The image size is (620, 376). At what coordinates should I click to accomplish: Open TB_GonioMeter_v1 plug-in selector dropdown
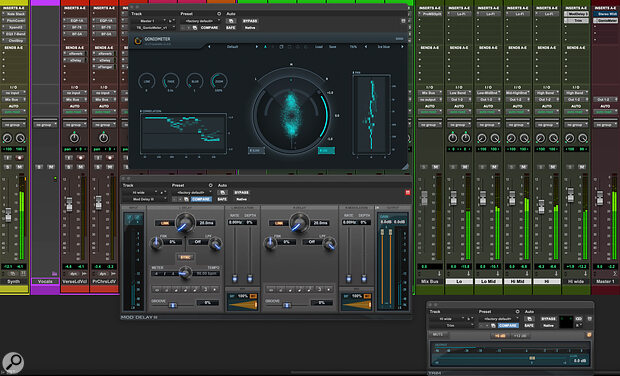click(154, 28)
